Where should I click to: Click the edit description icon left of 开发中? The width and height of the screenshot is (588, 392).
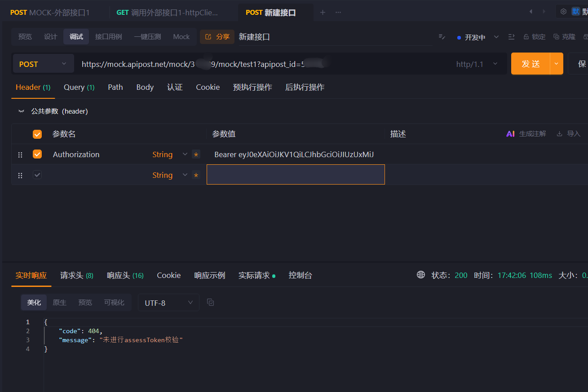point(442,37)
